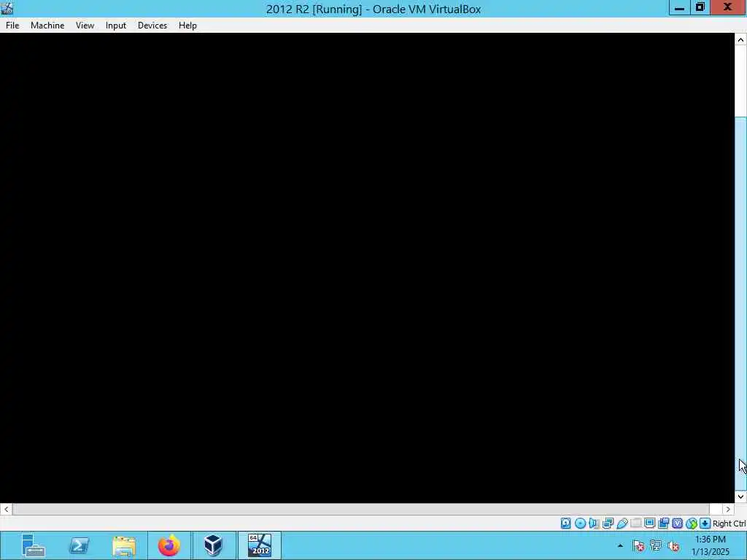Viewport: 747px width, 560px height.
Task: Click the horizontal scrollbar left arrow
Action: click(6, 509)
